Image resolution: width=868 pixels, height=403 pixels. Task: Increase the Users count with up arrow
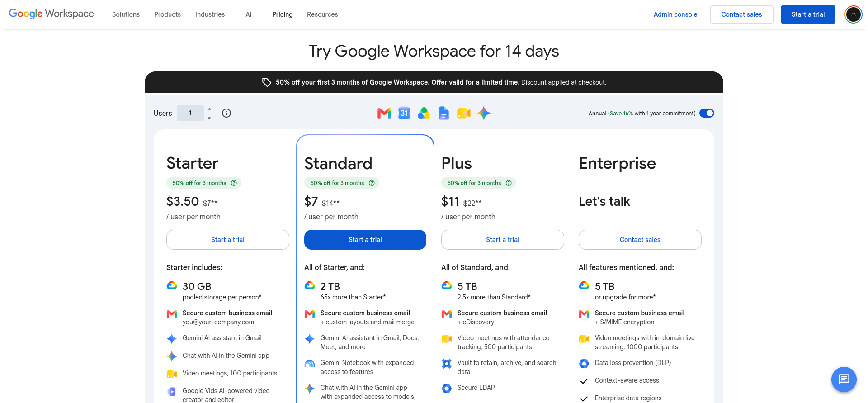click(x=209, y=109)
